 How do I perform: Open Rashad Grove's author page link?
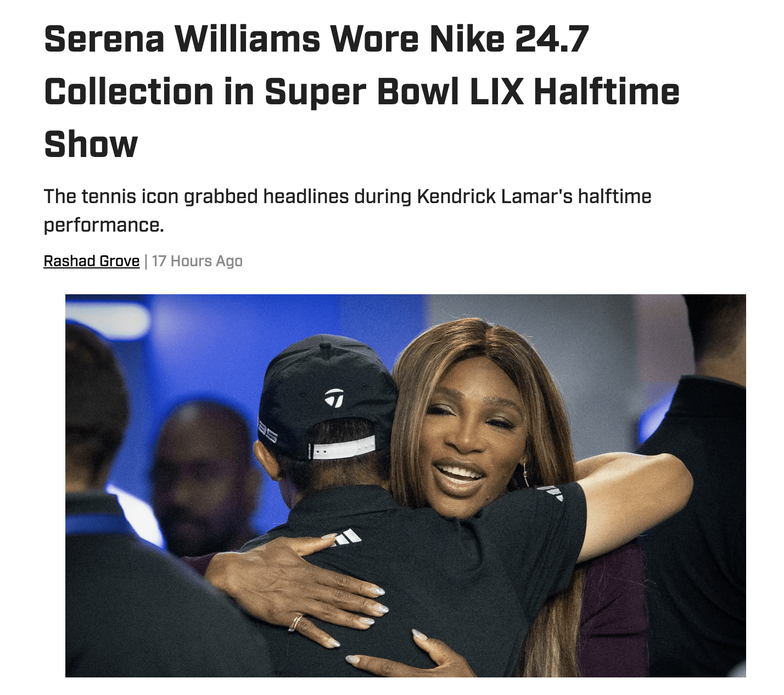pos(92,261)
